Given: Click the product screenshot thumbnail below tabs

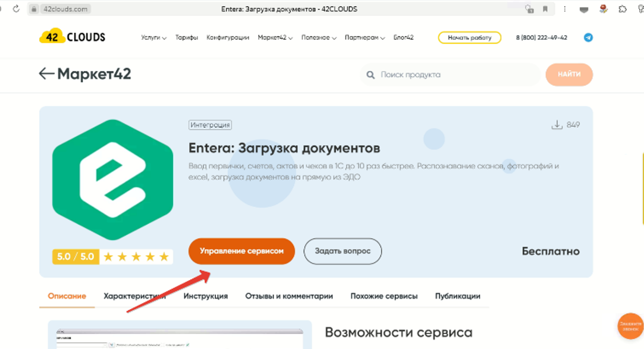Looking at the screenshot, I should tap(180, 335).
